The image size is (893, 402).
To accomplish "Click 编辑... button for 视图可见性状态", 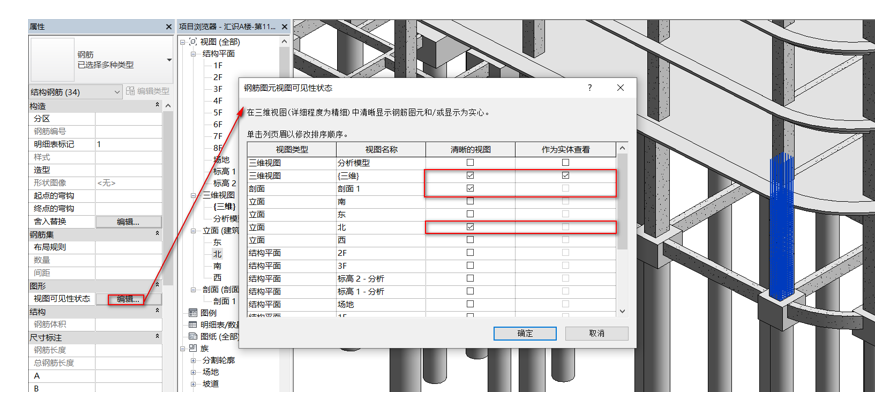I will pos(127,298).
